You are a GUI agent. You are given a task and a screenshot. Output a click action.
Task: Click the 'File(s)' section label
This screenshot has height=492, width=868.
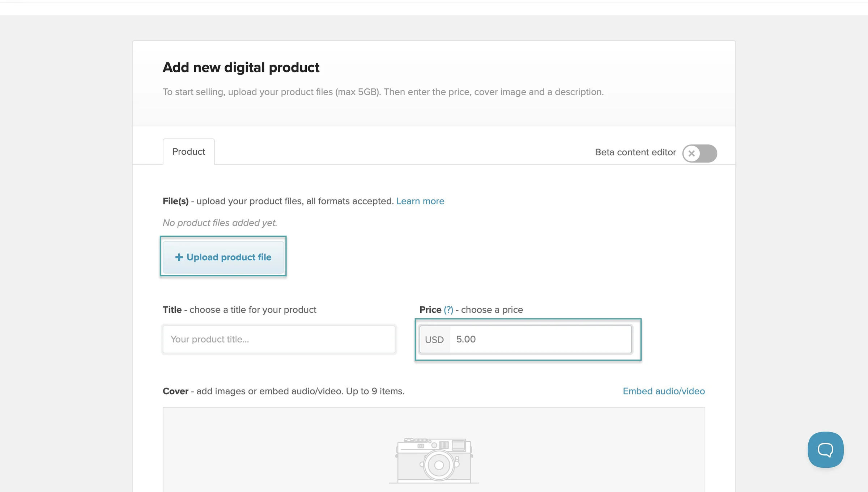click(x=175, y=201)
